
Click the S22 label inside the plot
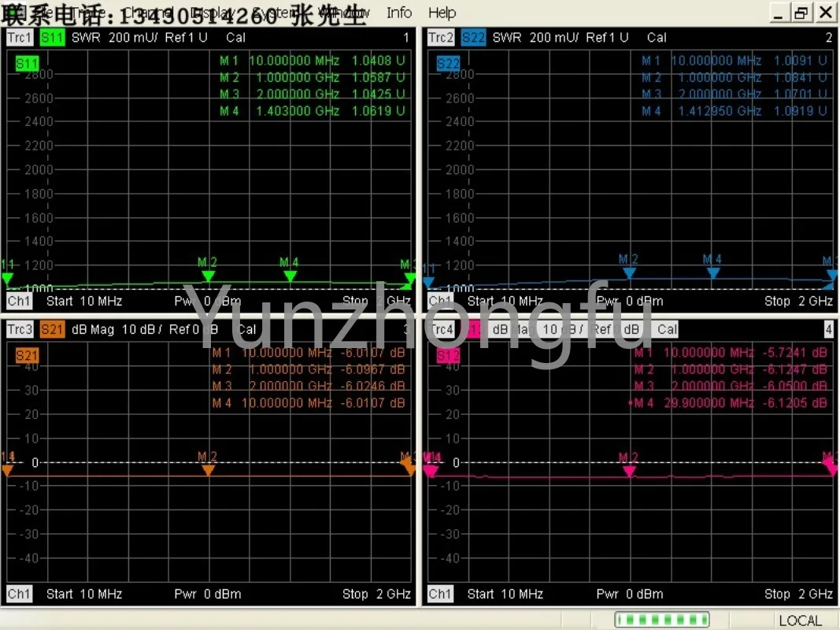click(448, 64)
